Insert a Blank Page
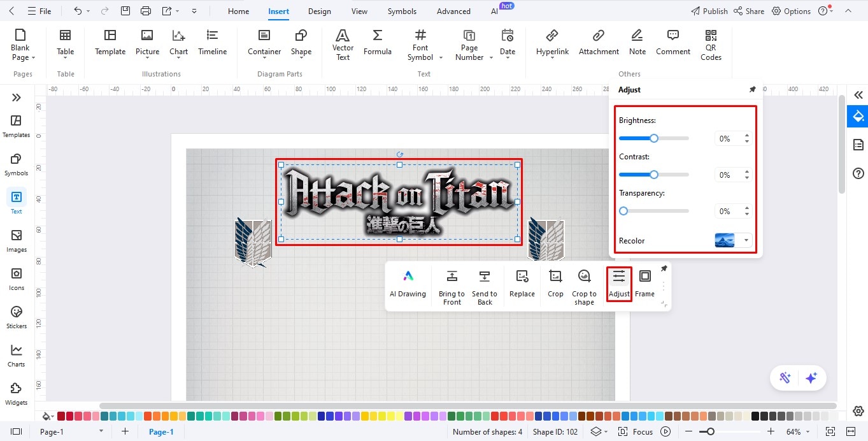 coord(23,45)
